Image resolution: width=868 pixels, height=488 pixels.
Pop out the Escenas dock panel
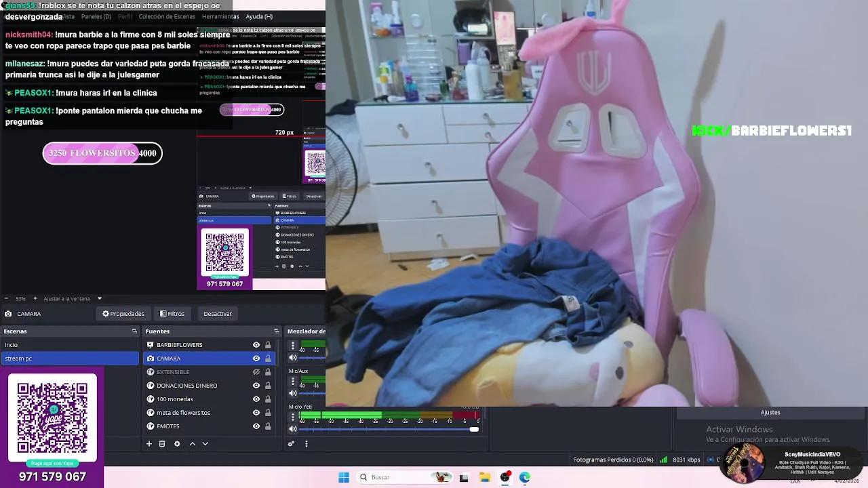[x=134, y=331]
